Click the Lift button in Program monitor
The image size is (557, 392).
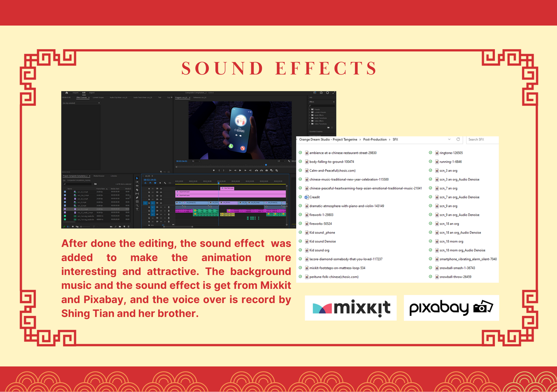pos(256,170)
